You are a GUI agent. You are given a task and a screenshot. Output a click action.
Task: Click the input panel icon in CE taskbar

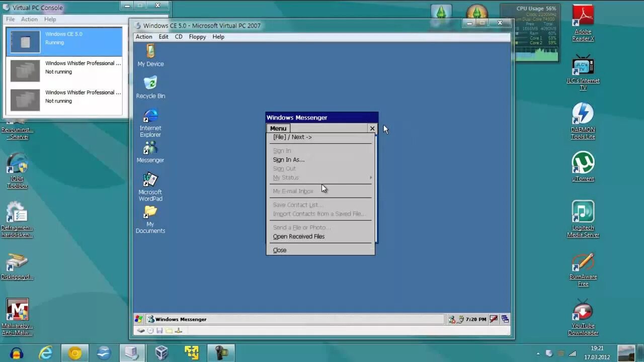coord(494,319)
